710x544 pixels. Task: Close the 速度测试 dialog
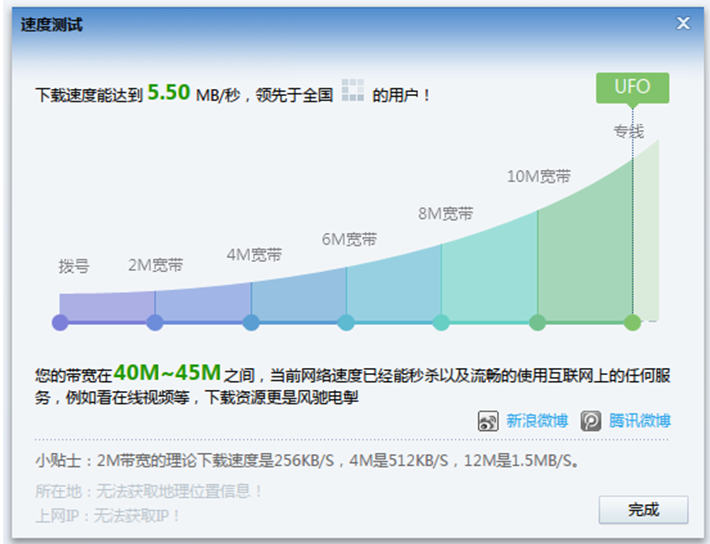coord(684,23)
